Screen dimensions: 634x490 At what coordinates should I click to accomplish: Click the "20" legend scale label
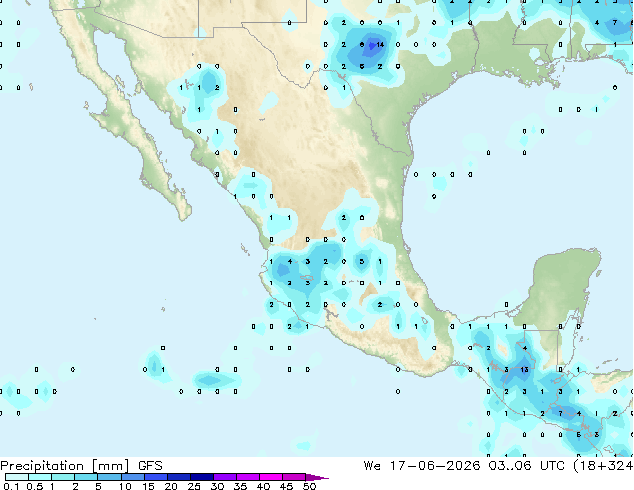coord(171,486)
